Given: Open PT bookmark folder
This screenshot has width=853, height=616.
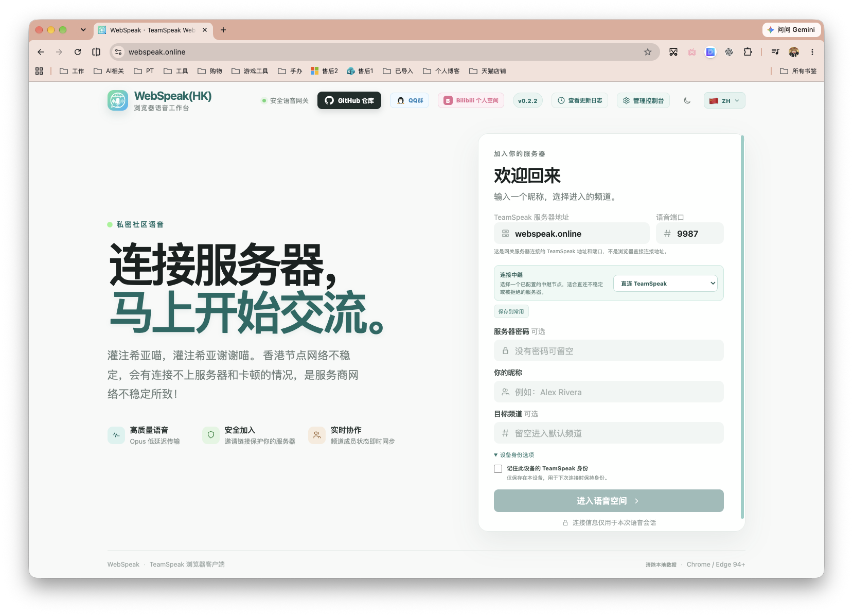Looking at the screenshot, I should tap(144, 71).
